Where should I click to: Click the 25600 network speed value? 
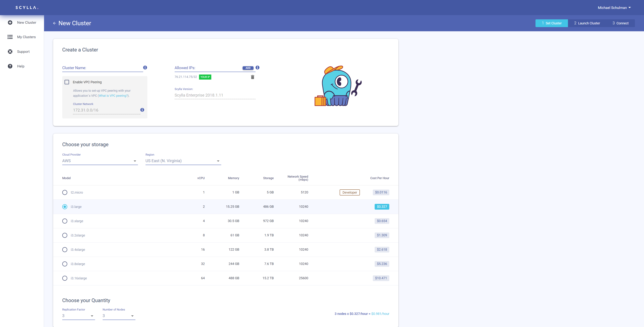coord(303,278)
